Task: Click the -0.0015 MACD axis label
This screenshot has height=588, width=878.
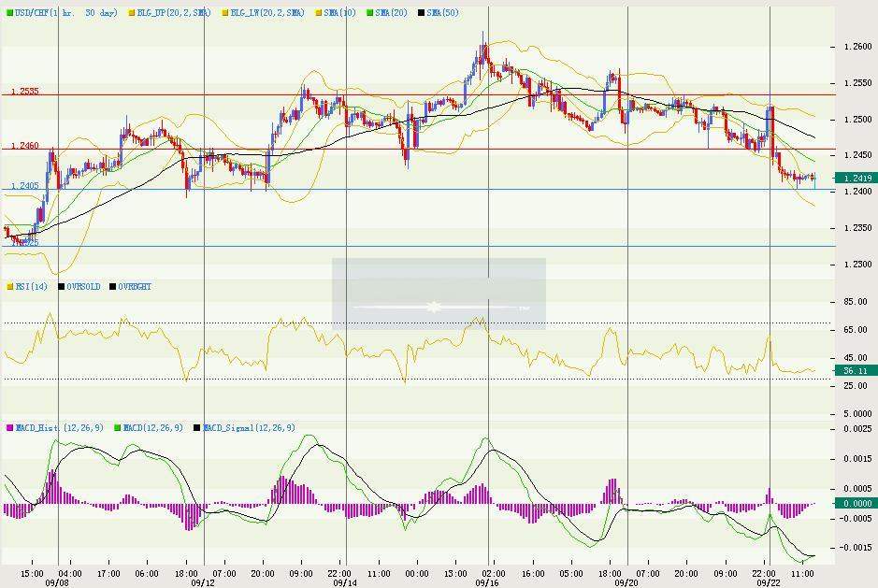Action: (856, 548)
